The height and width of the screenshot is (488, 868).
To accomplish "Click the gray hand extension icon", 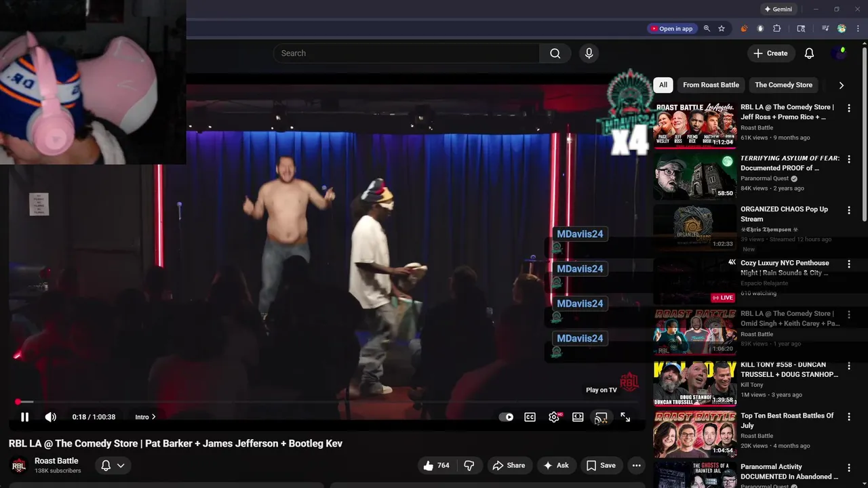I will coord(760,28).
